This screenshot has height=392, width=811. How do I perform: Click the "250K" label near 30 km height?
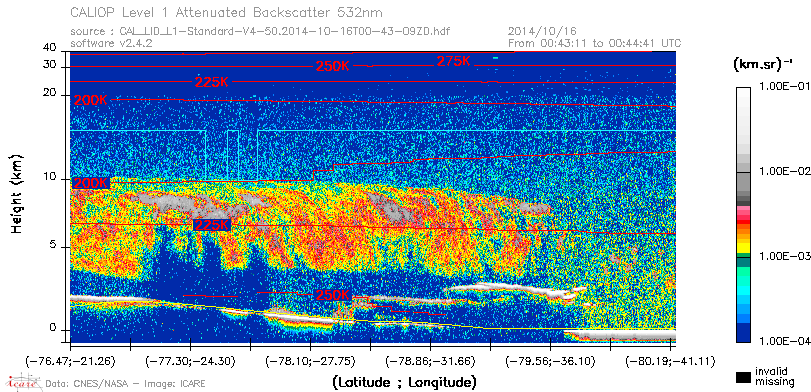tap(332, 66)
